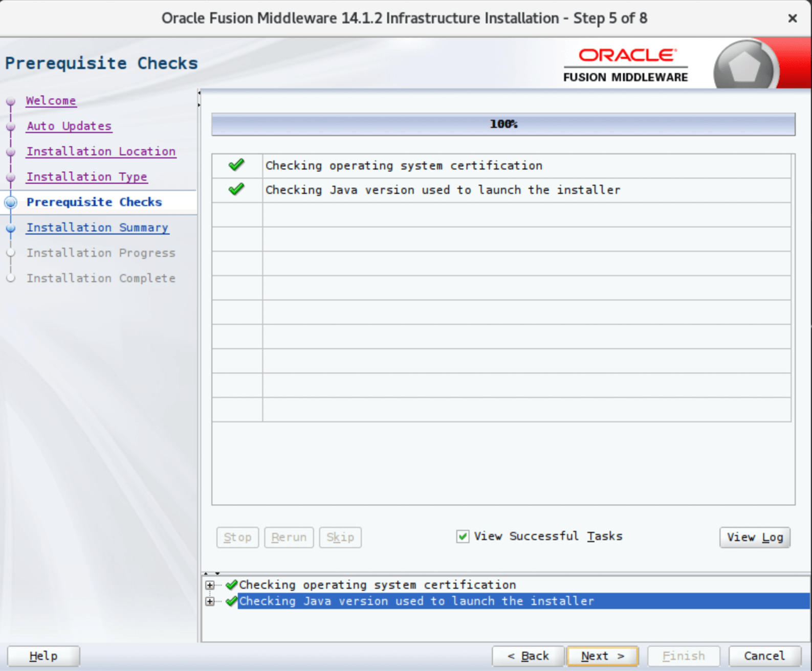
Task: Click the Oracle Fusion Middleware logo
Action: click(626, 65)
